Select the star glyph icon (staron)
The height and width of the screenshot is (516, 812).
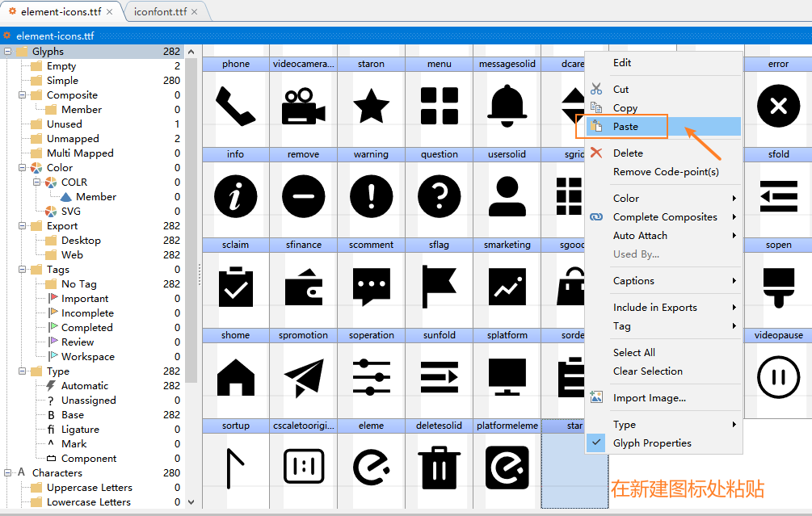[x=371, y=105]
